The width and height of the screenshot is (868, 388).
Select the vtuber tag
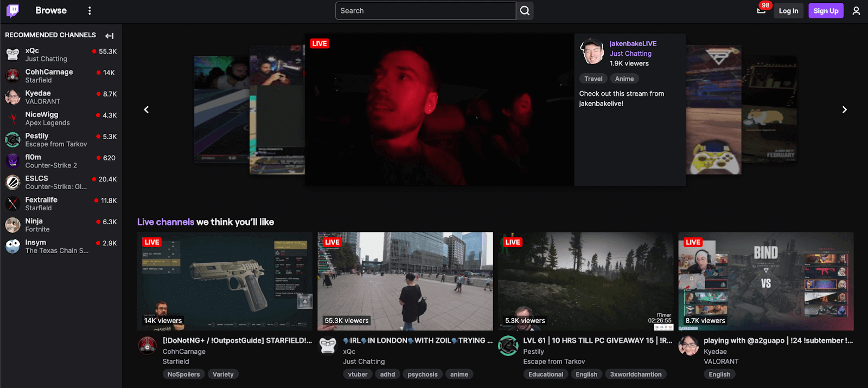click(358, 374)
